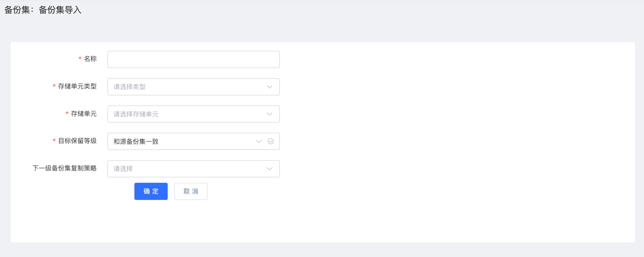Click the 名称 field label
Viewport: 644px width, 257px height.
pos(90,59)
